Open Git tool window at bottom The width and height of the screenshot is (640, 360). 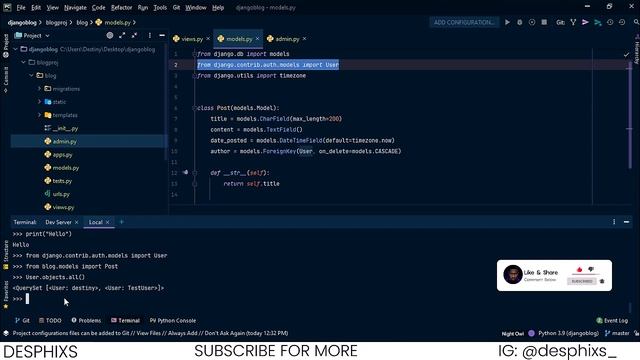click(x=22, y=320)
